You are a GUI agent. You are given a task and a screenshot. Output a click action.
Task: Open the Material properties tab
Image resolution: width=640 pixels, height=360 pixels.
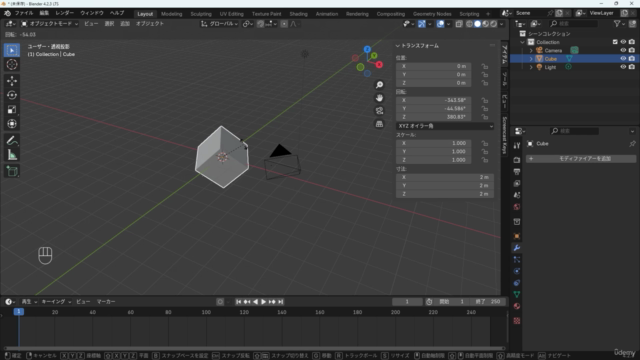(x=517, y=306)
